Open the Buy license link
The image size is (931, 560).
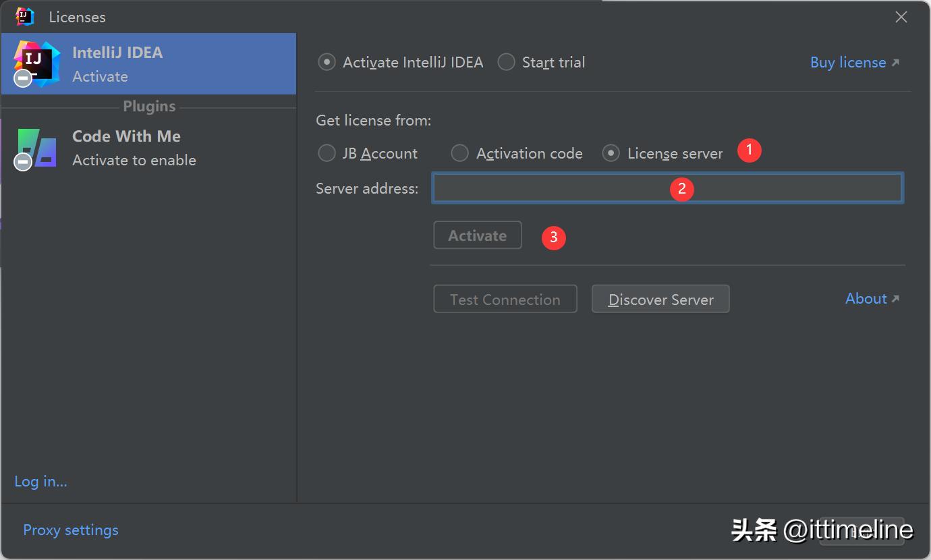point(855,62)
